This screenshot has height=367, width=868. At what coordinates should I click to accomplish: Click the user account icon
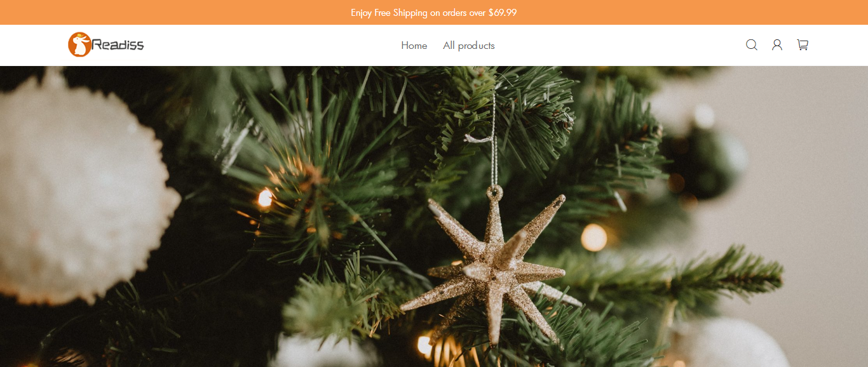pos(777,45)
